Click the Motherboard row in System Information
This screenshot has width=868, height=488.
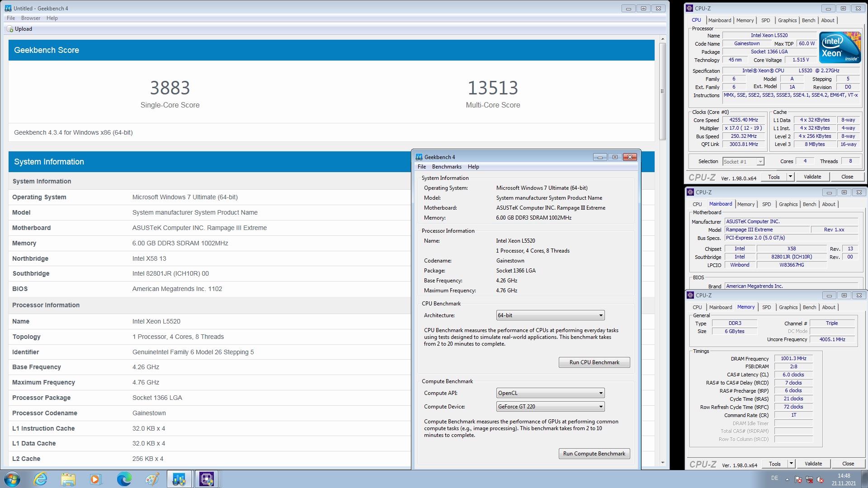click(209, 228)
